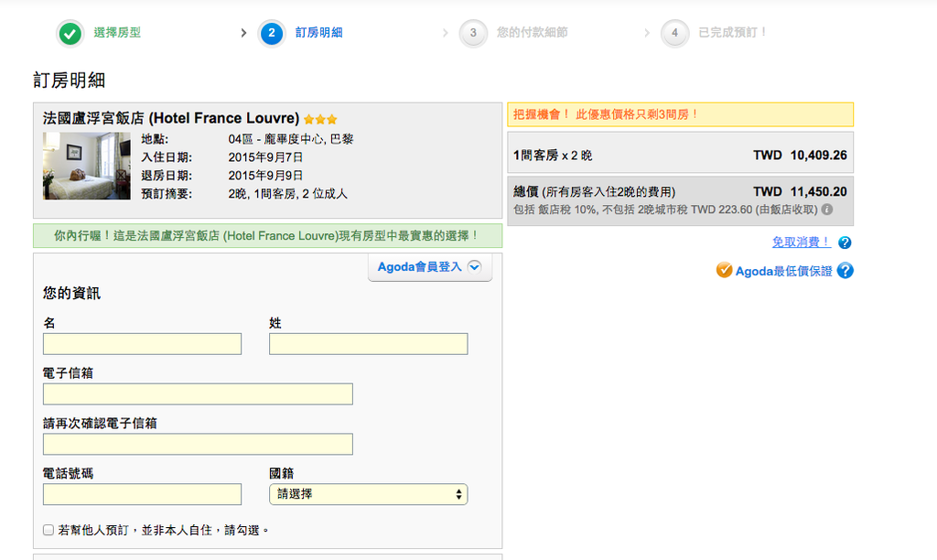Image resolution: width=937 pixels, height=560 pixels.
Task: Click the step 2 booking details circle
Action: [x=272, y=34]
